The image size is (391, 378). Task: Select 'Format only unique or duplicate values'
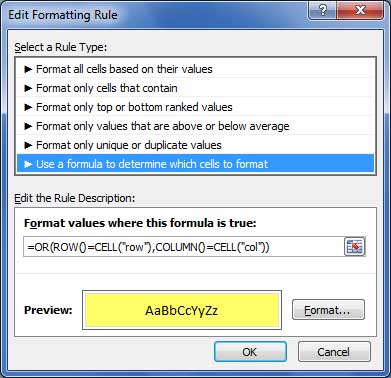tap(195, 145)
